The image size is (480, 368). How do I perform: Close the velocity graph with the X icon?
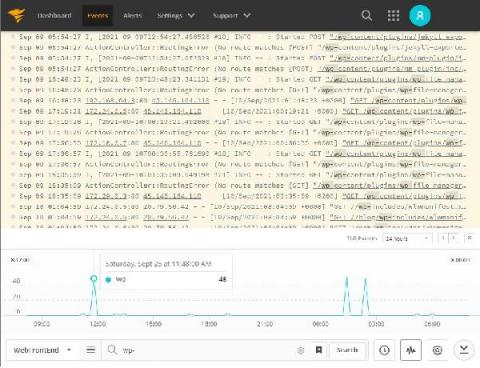tap(469, 238)
